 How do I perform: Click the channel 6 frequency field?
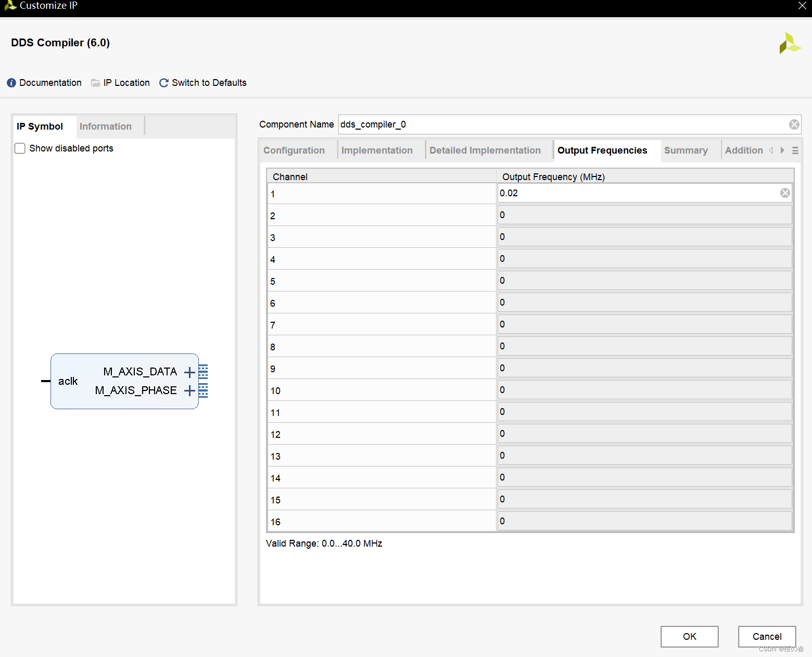[x=645, y=302]
